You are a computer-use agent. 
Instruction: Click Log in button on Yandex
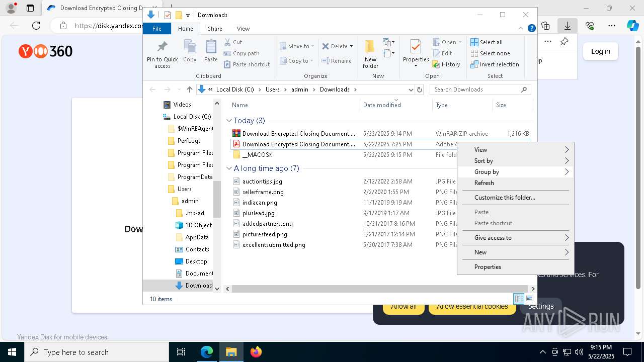pyautogui.click(x=600, y=51)
